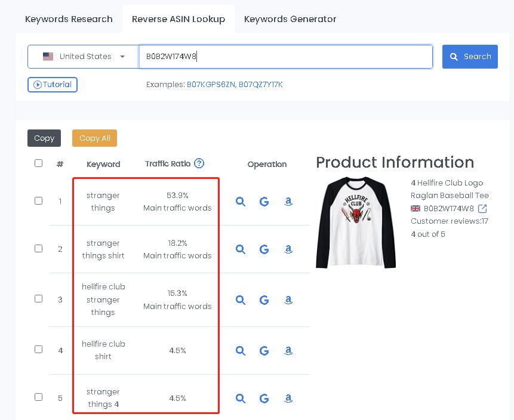Click magnifier search icon for stranger things row
514x420 pixels.
tap(240, 202)
